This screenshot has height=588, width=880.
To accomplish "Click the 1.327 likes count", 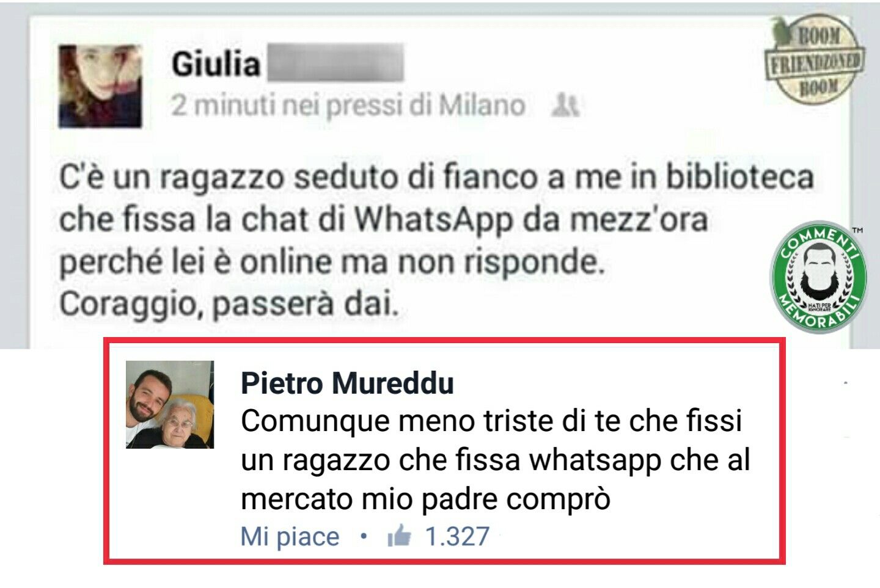I will tap(457, 536).
